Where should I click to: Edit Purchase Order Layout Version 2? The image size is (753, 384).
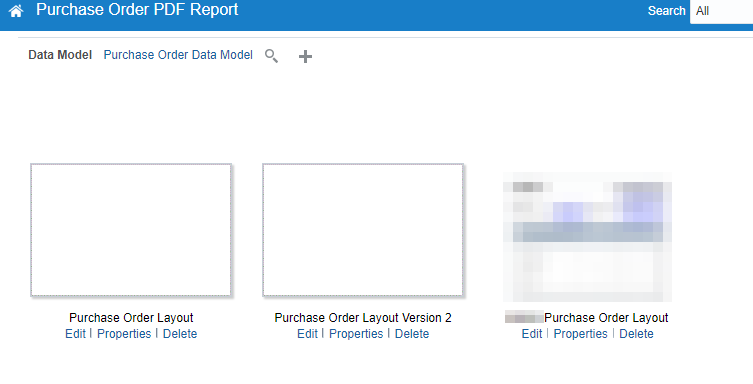coord(307,334)
